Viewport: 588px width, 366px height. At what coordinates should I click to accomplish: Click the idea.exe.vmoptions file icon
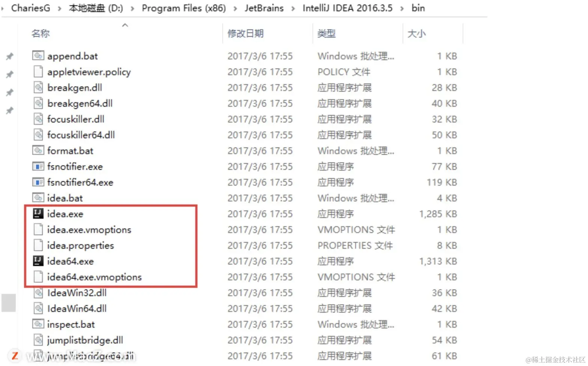click(x=38, y=230)
